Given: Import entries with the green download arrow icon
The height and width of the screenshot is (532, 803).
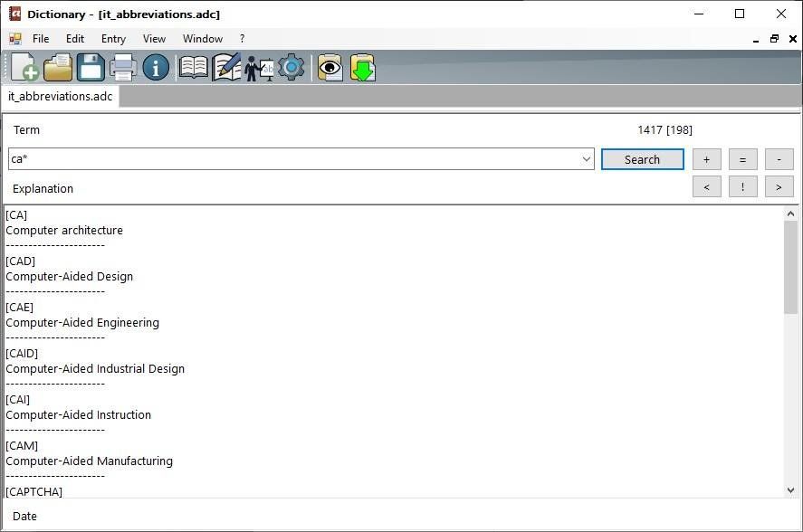Looking at the screenshot, I should (362, 67).
